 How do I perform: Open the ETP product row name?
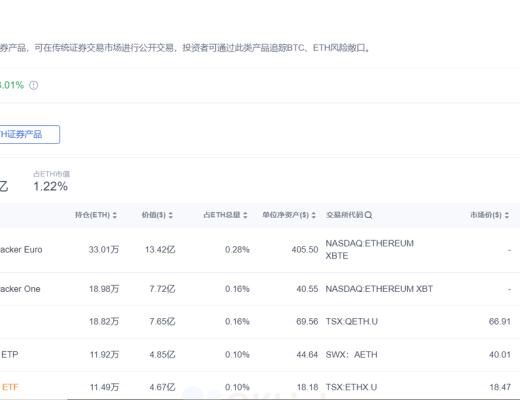pyautogui.click(x=9, y=354)
